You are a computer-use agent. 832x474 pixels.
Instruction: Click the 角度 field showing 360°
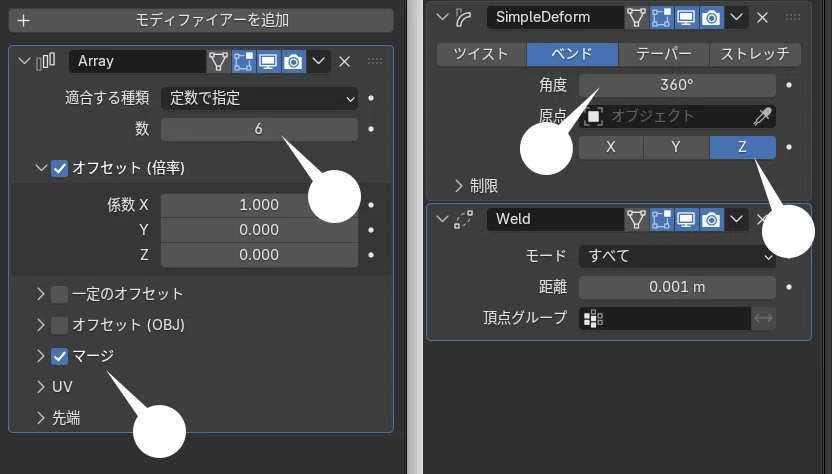pos(677,85)
